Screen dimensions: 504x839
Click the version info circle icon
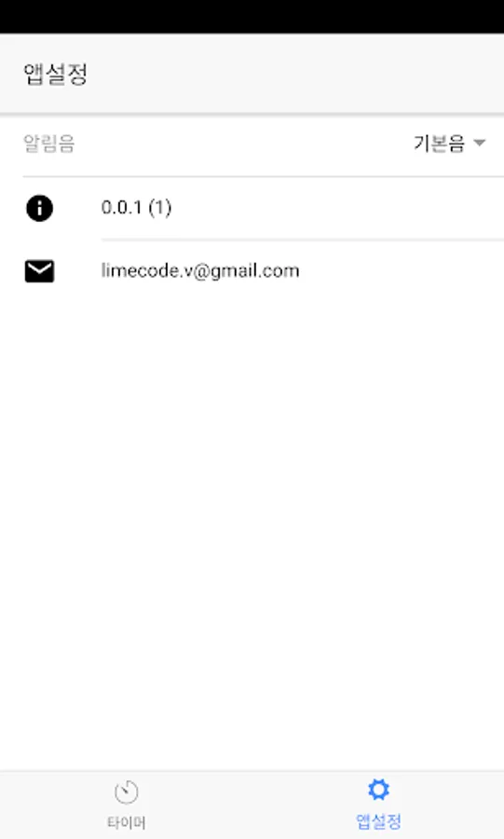click(x=39, y=208)
